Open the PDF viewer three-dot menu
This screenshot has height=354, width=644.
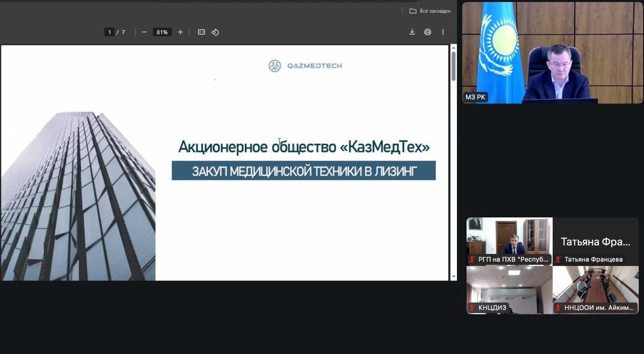pos(443,32)
